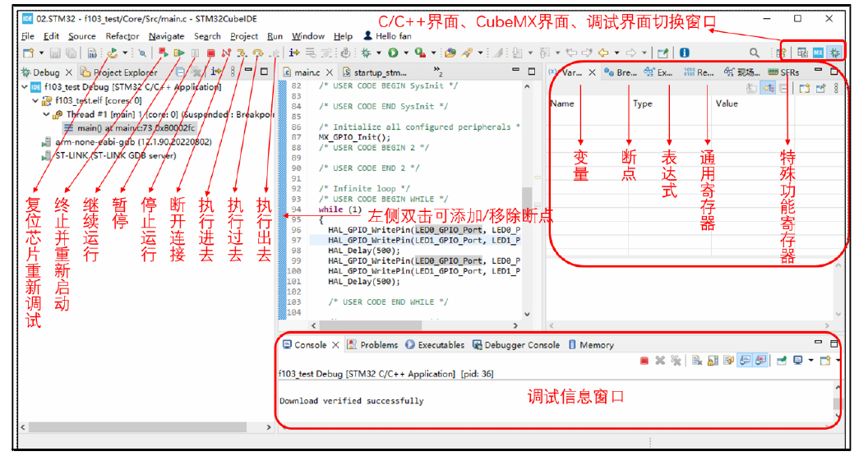The image size is (868, 456).
Task: Click the green Run launch icon
Action: pyautogui.click(x=393, y=53)
